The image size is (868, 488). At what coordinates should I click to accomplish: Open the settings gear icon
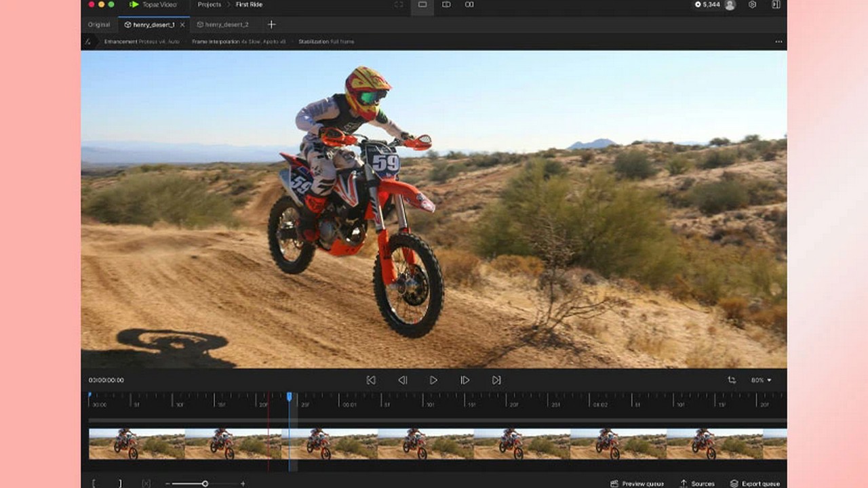[752, 5]
